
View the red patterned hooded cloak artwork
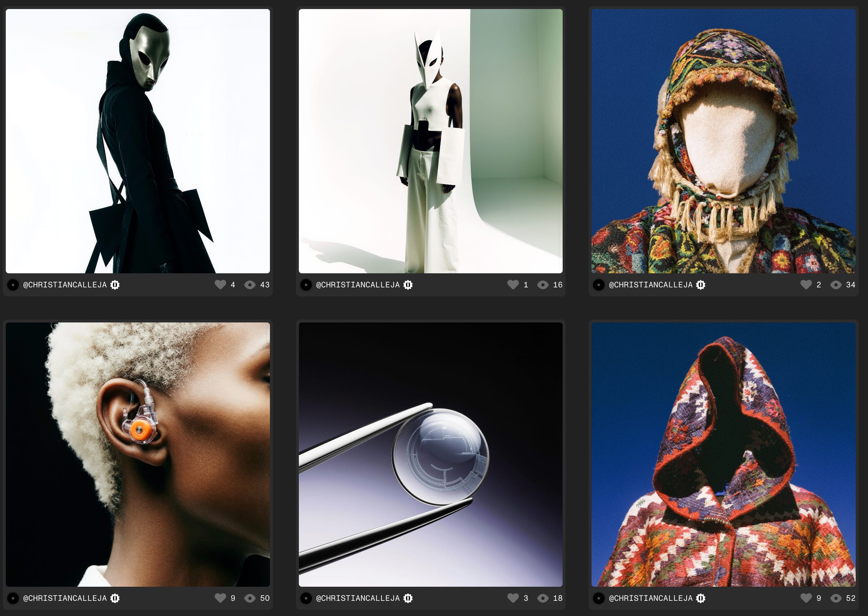[x=723, y=454]
